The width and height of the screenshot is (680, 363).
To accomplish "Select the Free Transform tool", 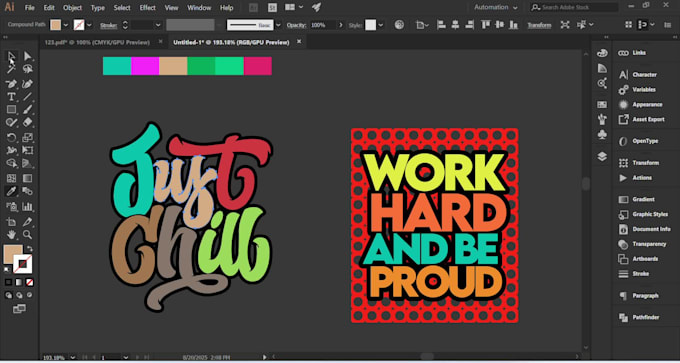I will point(27,150).
